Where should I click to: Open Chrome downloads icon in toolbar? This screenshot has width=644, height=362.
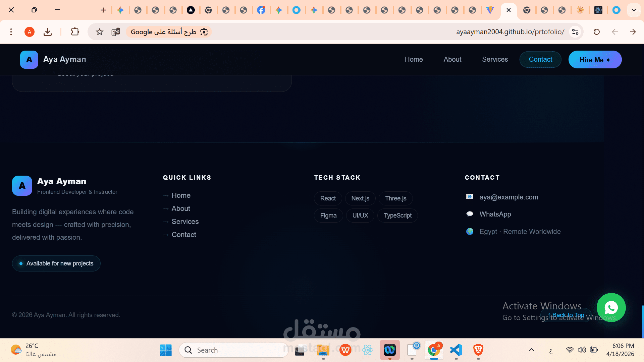(x=48, y=32)
